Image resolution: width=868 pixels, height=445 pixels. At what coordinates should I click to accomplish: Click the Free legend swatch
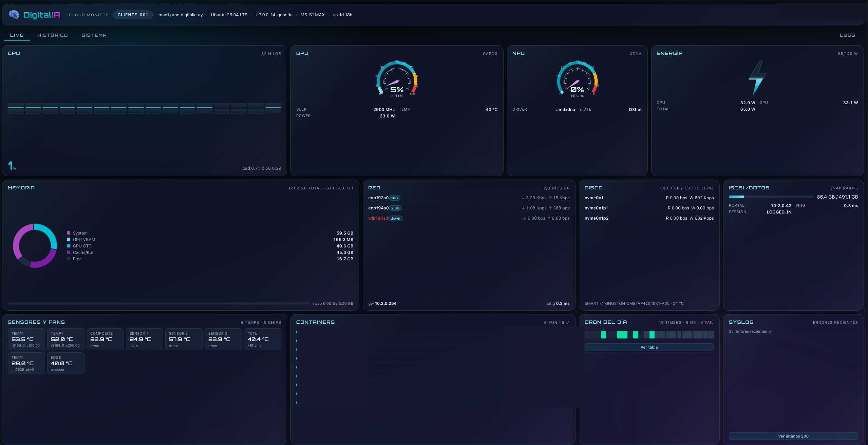click(69, 259)
